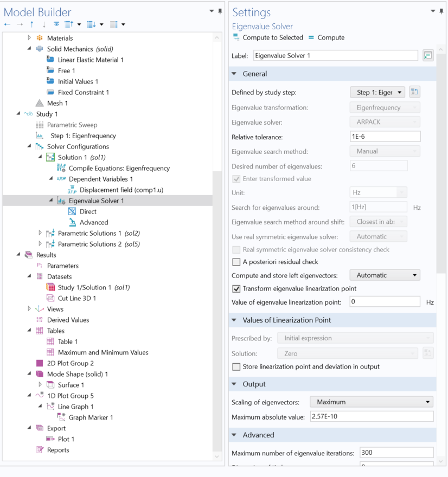448x477 pixels.
Task: Click the Direct solver node icon
Action: pyautogui.click(x=72, y=211)
